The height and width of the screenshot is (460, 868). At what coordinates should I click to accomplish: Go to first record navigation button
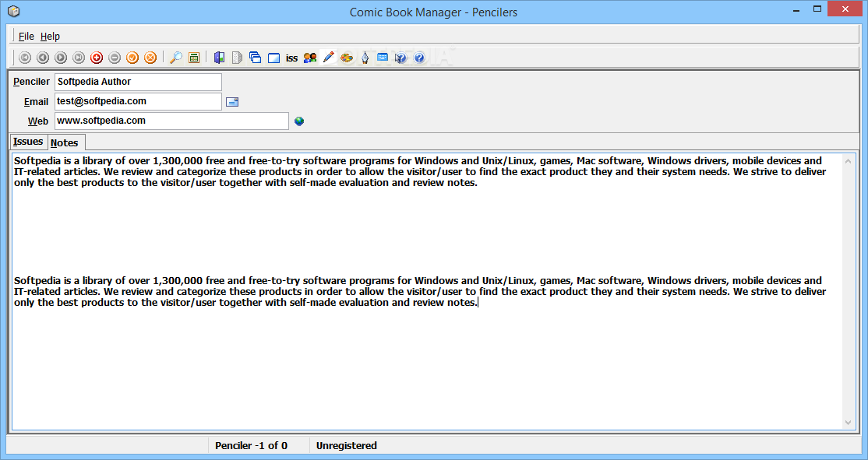click(24, 58)
